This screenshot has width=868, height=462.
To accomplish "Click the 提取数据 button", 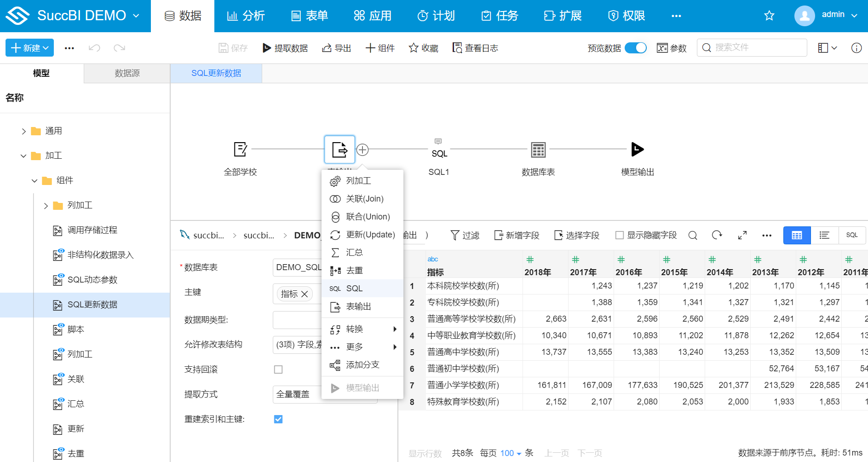I will 285,48.
